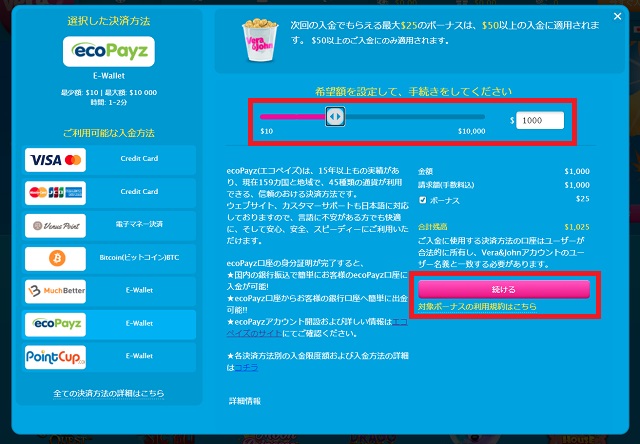Screen dimensions: 640x444
Task: Click the deposit amount slider handle
Action: [x=335, y=117]
